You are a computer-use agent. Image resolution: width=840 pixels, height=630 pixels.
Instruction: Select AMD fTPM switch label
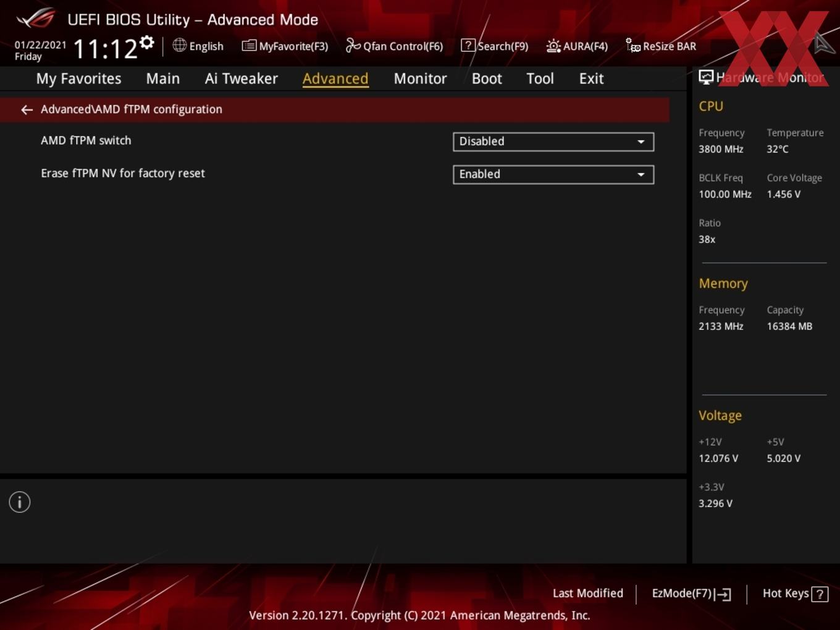point(86,140)
